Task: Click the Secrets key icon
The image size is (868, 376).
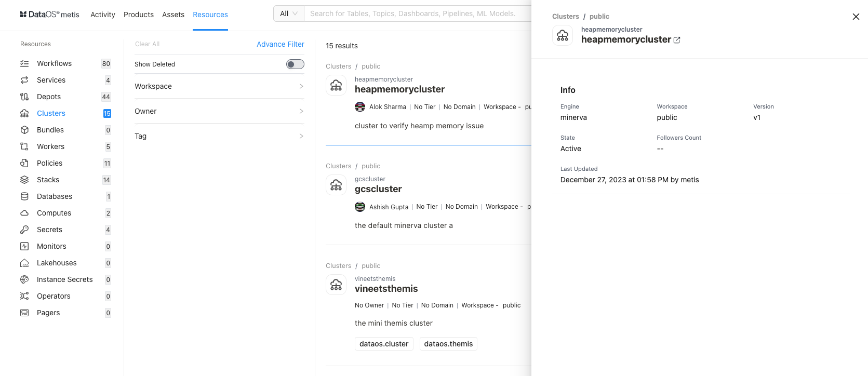Action: point(24,230)
